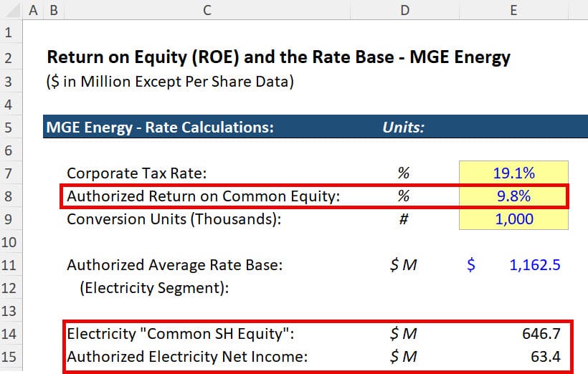Select column A header
588x374 pixels.
coord(33,10)
